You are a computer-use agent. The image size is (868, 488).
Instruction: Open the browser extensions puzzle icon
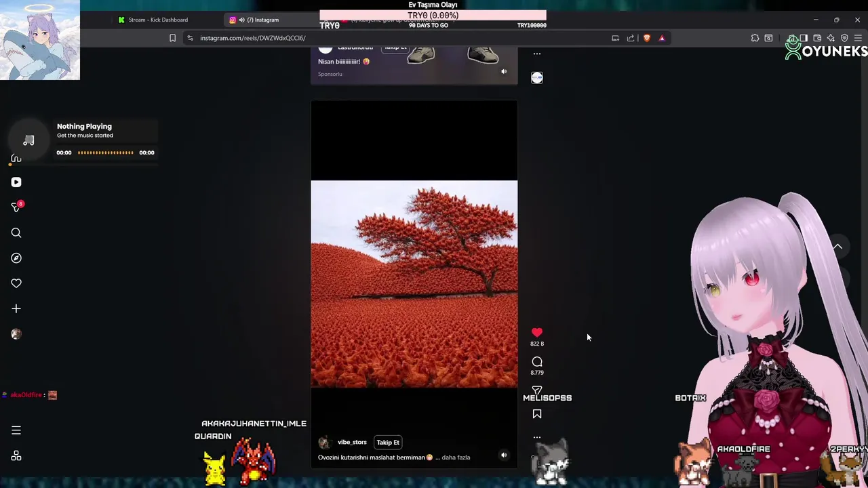click(x=755, y=38)
